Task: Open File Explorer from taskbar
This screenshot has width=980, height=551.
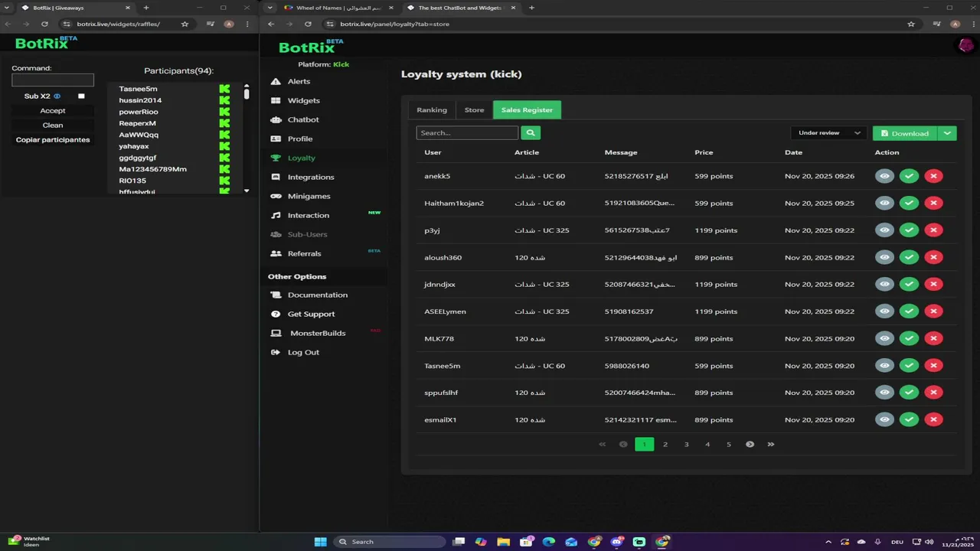Action: pyautogui.click(x=503, y=542)
